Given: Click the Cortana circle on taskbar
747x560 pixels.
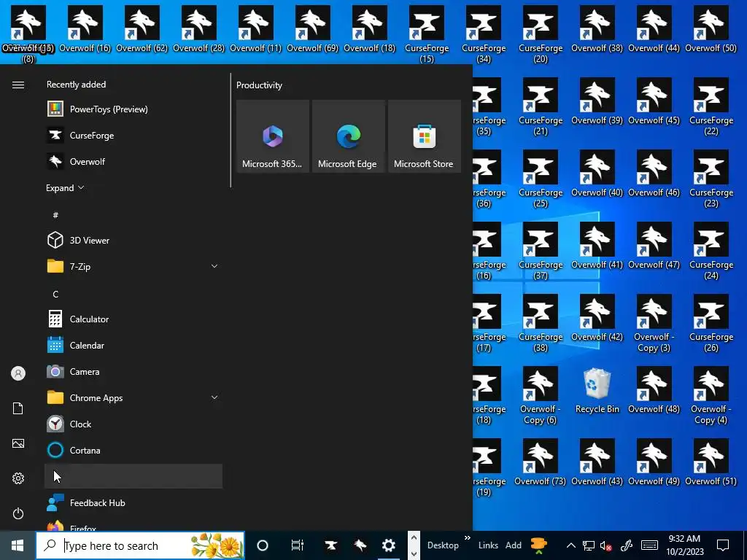Looking at the screenshot, I should coord(263,545).
